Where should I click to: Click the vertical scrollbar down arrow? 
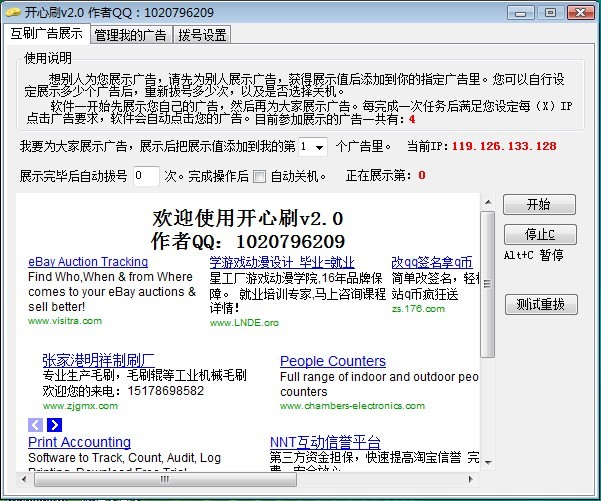click(488, 463)
